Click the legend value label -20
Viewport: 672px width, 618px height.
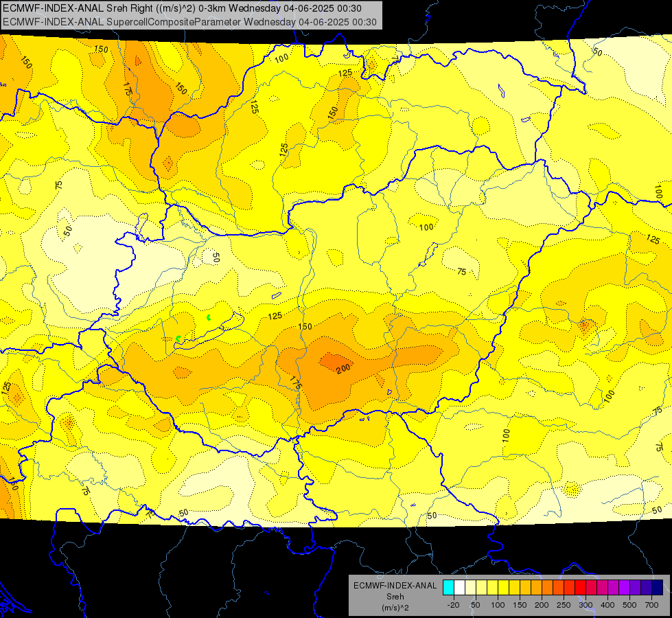454,605
